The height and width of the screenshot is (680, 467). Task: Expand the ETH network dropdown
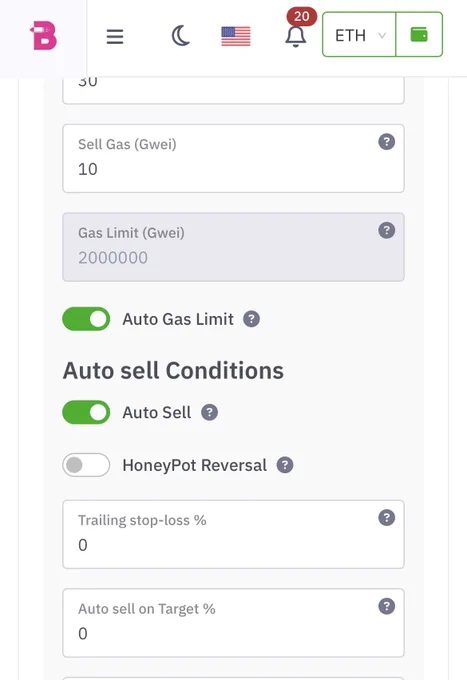pos(359,35)
